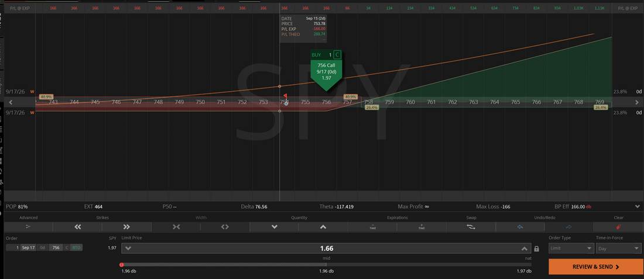This screenshot has height=279, width=644.
Task: Click the red current-price flag marker
Action: (x=286, y=95)
